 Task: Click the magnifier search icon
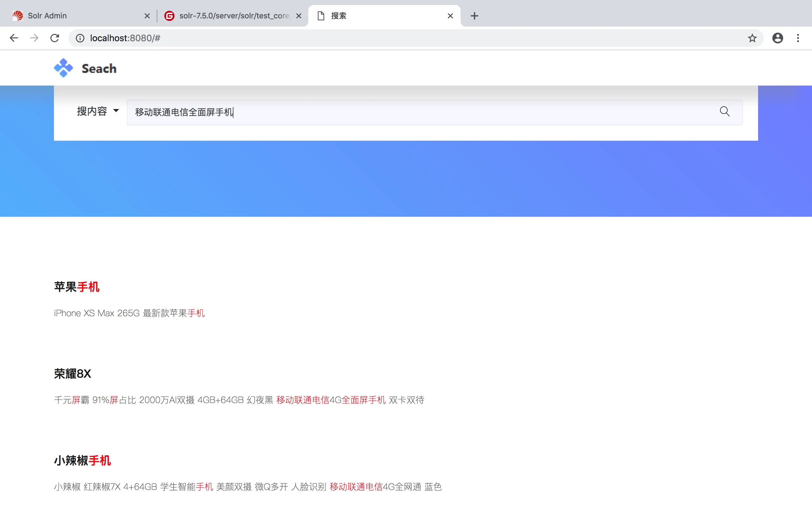724,111
